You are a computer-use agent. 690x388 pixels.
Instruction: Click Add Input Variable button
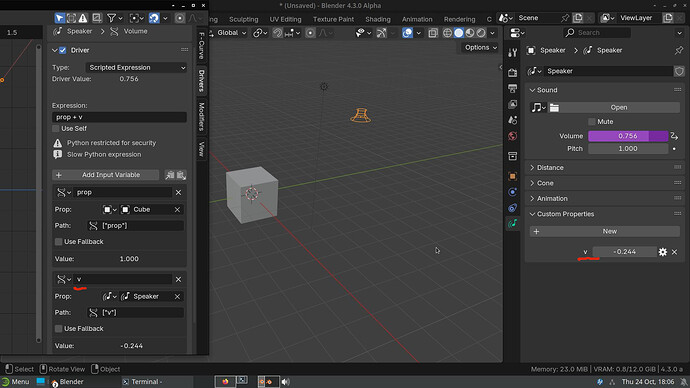106,175
